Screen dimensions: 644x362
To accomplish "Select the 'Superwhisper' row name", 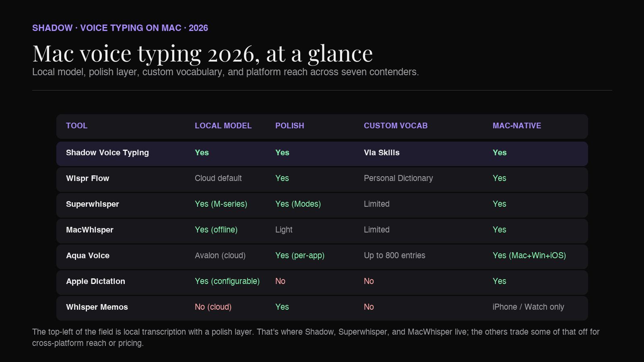I will tap(92, 204).
